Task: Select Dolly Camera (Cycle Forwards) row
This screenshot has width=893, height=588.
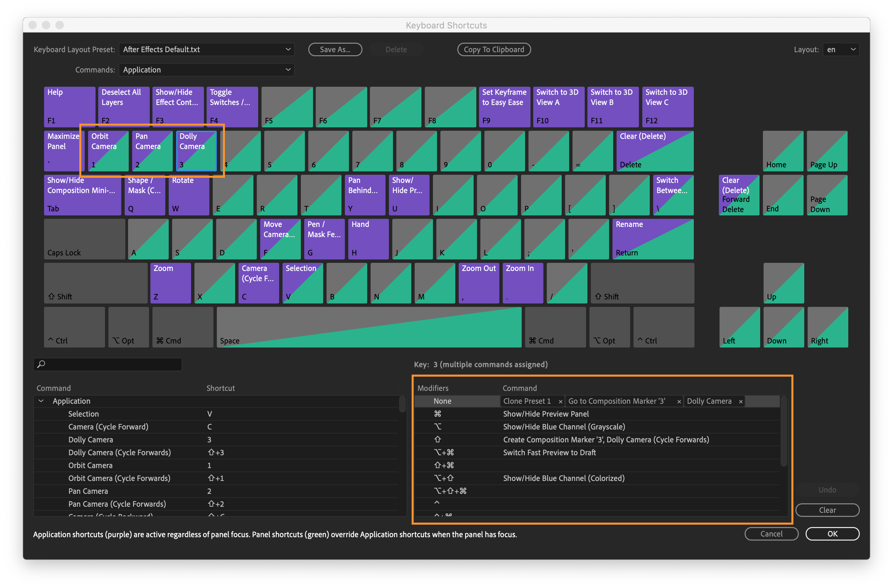Action: [x=119, y=453]
